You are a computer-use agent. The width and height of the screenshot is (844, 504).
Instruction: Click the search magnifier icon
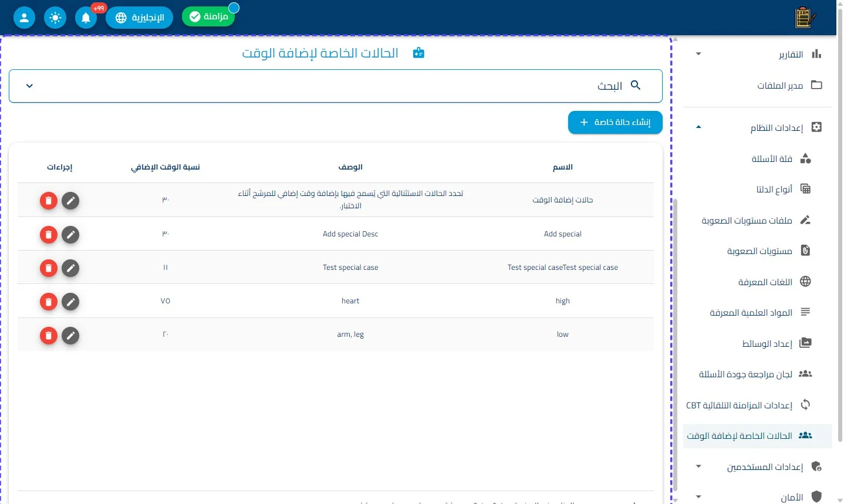[636, 86]
